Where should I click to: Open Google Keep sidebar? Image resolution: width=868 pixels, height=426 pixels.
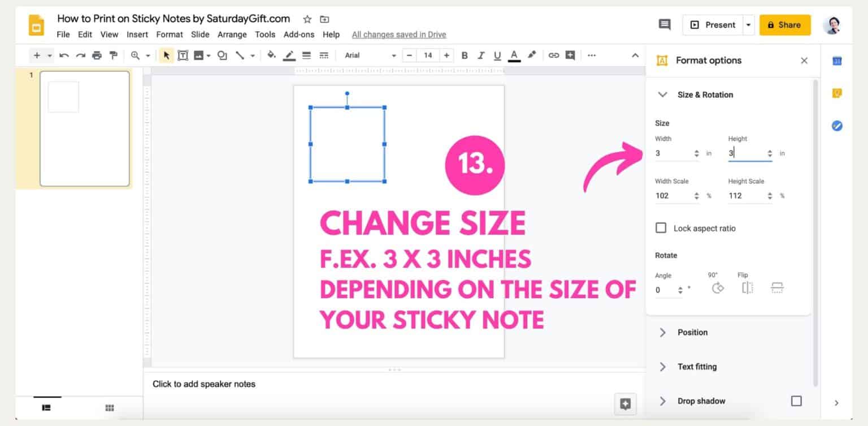point(836,93)
